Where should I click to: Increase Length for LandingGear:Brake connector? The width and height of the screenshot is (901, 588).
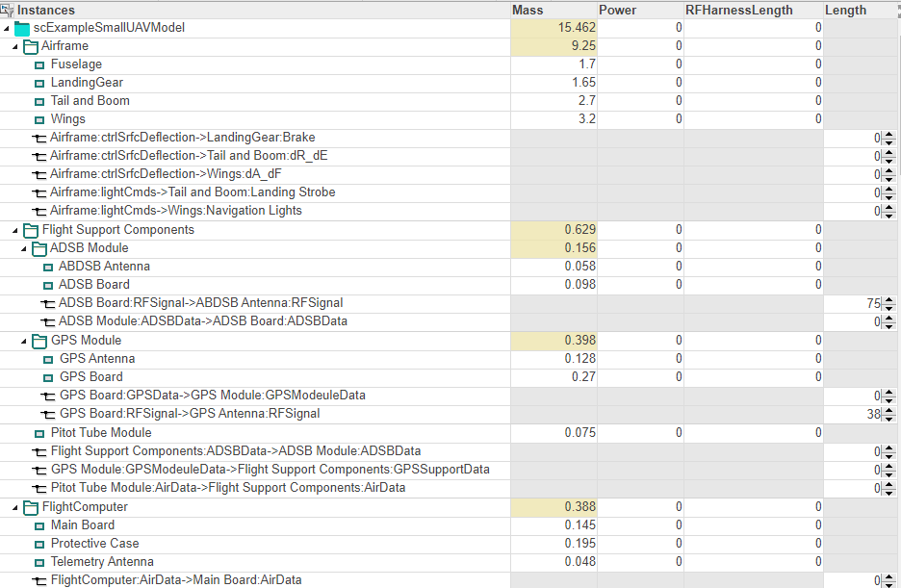pyautogui.click(x=889, y=135)
